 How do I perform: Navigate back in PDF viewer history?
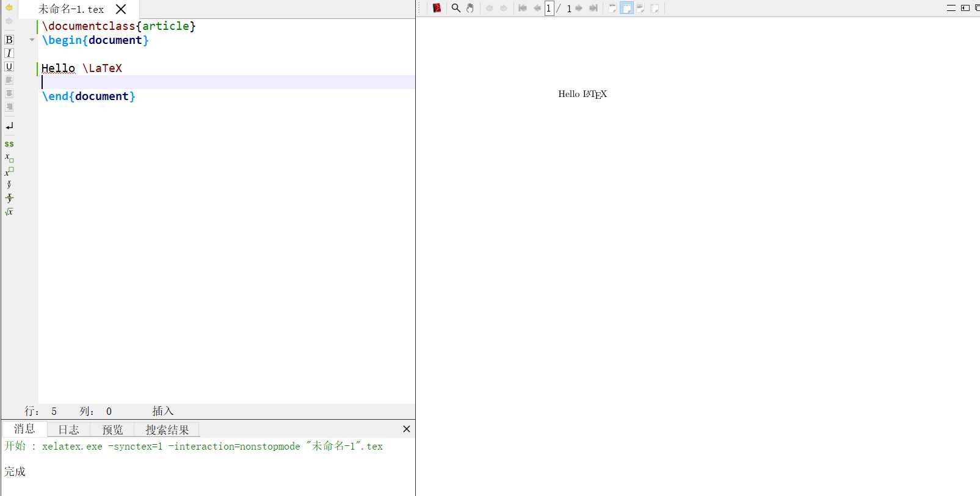[x=489, y=8]
